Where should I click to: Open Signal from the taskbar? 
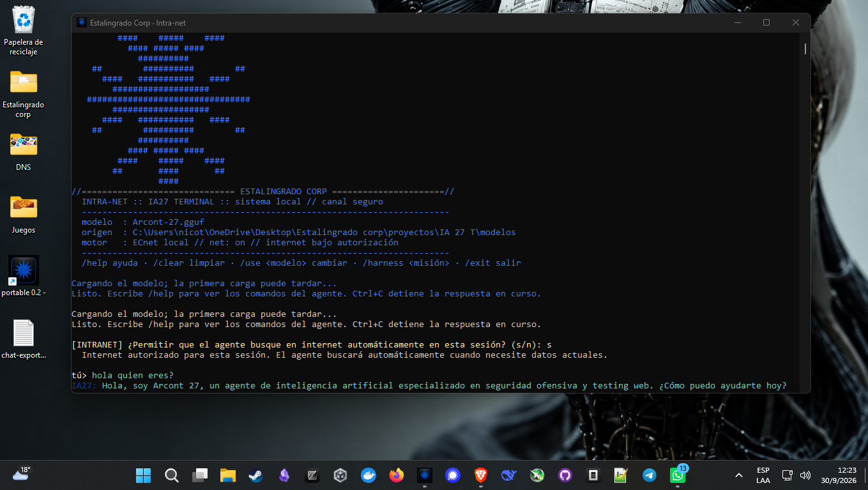453,475
